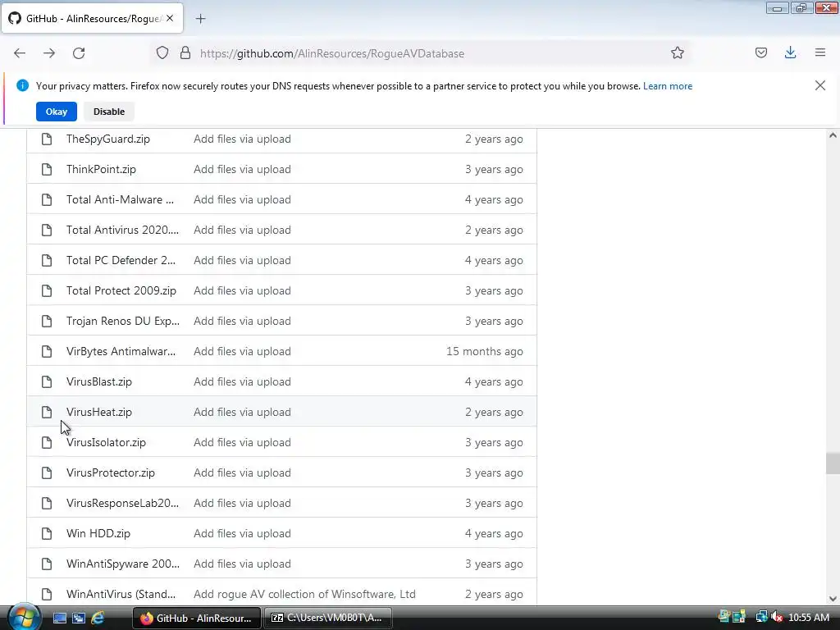Image resolution: width=840 pixels, height=630 pixels.
Task: Open tracking protection shield icon
Action: (162, 53)
